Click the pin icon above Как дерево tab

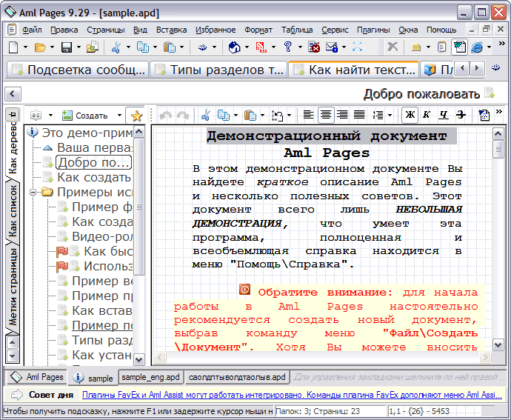[x=13, y=115]
